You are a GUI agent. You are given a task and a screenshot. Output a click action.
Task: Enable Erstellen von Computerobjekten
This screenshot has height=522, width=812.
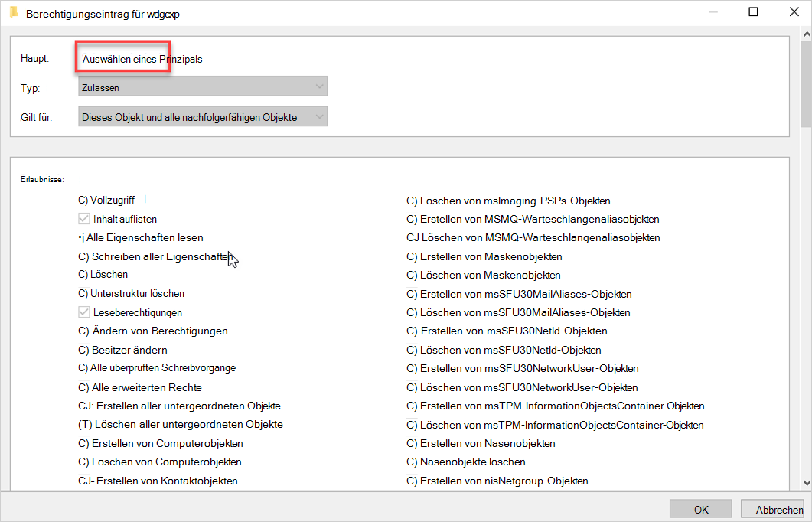(82, 443)
